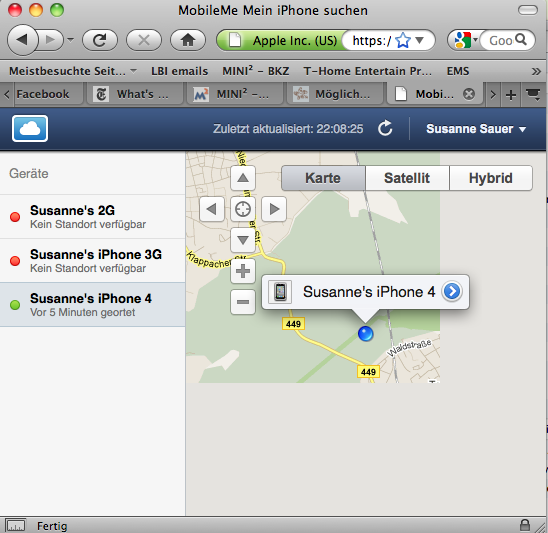
Task: Open details via the blue arrow in callout
Action: pos(452,291)
